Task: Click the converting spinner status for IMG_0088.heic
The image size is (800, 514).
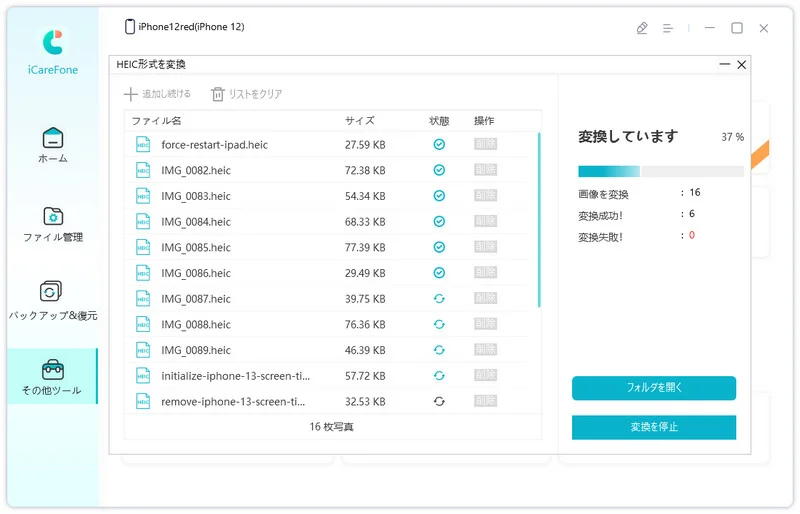Action: point(439,324)
